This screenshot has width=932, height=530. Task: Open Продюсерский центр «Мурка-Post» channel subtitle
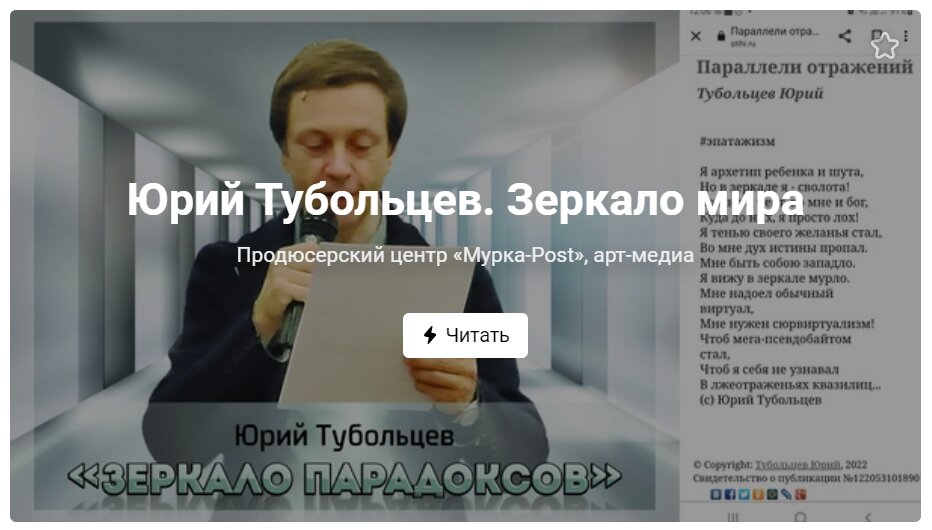coord(465,255)
